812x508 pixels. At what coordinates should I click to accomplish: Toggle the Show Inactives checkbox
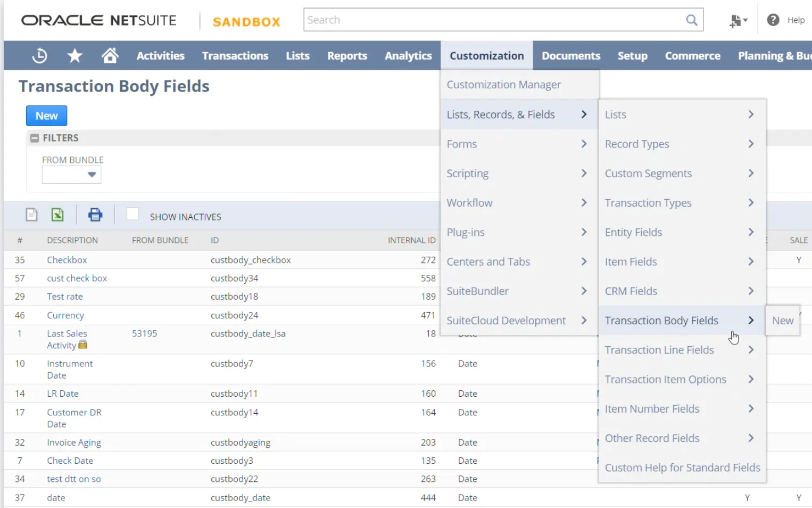pyautogui.click(x=132, y=214)
